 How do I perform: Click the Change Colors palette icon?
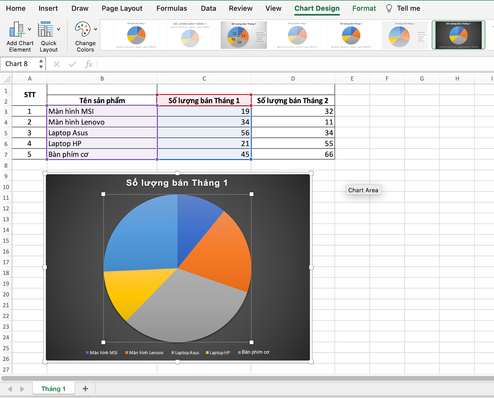click(82, 29)
